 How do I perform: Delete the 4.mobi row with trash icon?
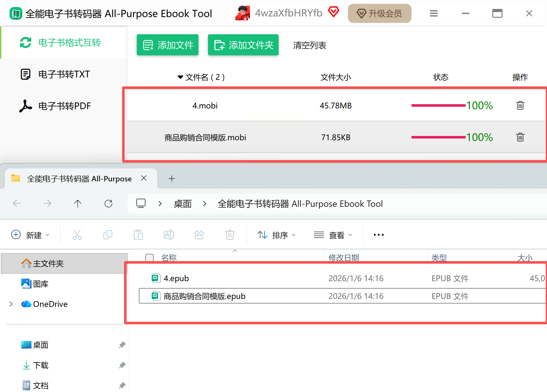click(x=520, y=105)
